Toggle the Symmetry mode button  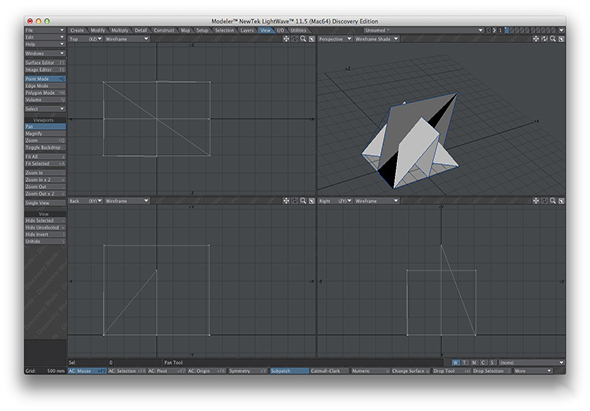tap(248, 371)
